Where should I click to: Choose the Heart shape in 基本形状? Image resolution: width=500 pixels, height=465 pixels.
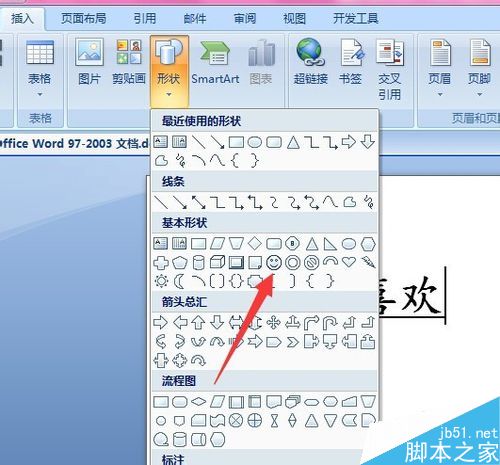point(349,262)
